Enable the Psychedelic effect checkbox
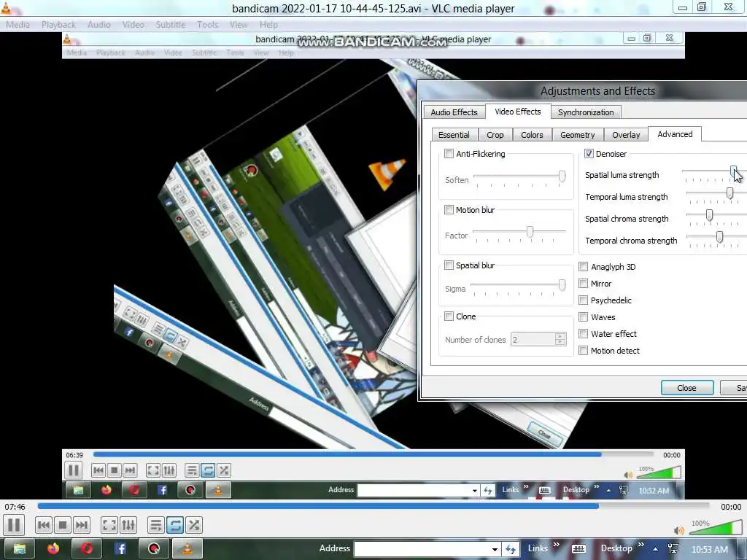This screenshot has width=747, height=560. (583, 300)
